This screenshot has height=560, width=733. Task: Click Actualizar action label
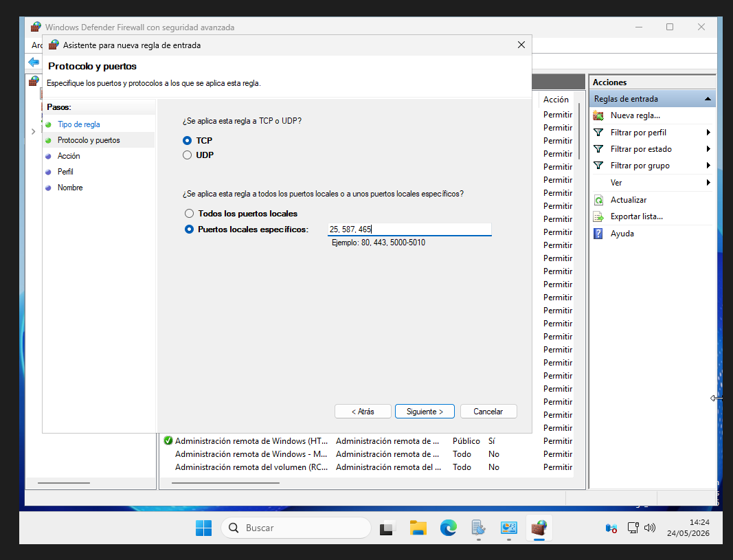[x=629, y=200]
